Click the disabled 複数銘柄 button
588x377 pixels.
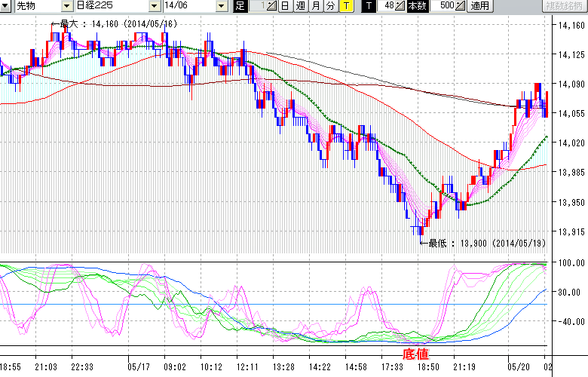click(x=565, y=6)
